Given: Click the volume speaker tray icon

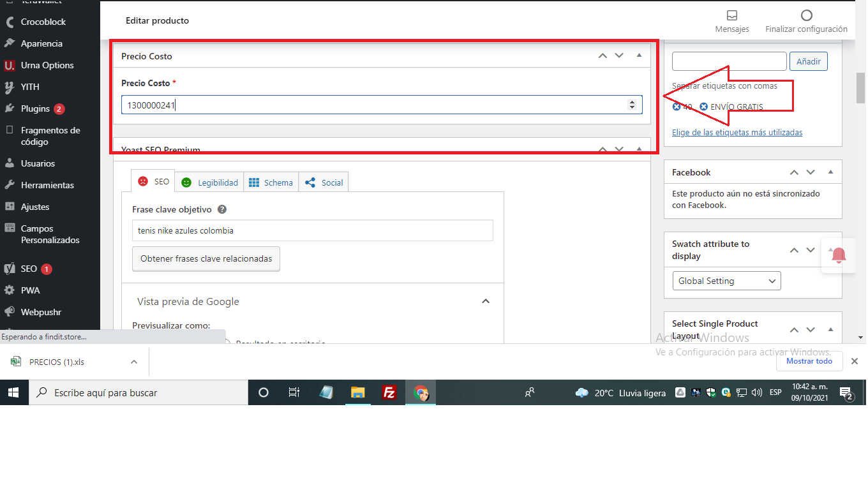Looking at the screenshot, I should pyautogui.click(x=757, y=392).
